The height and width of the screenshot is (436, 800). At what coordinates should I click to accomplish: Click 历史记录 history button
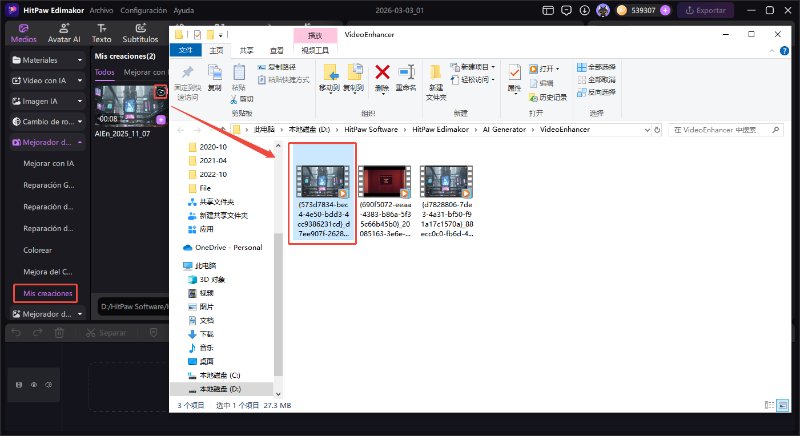point(548,97)
